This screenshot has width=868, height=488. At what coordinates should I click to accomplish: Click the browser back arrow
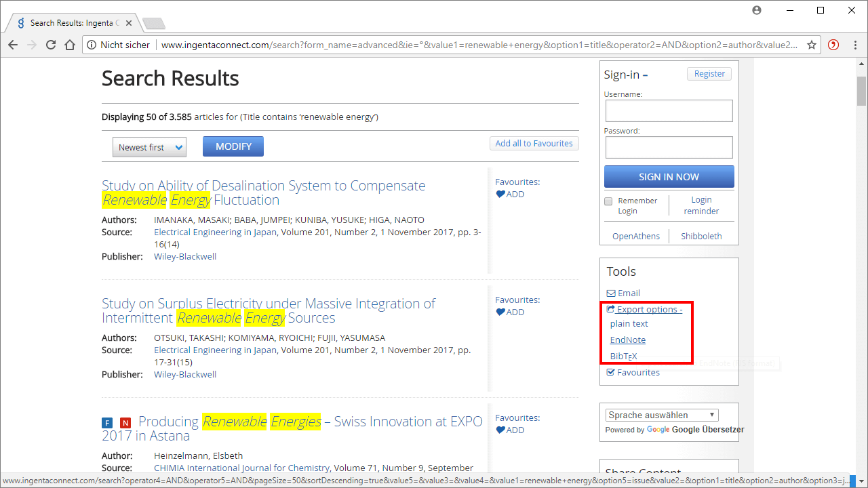point(12,45)
